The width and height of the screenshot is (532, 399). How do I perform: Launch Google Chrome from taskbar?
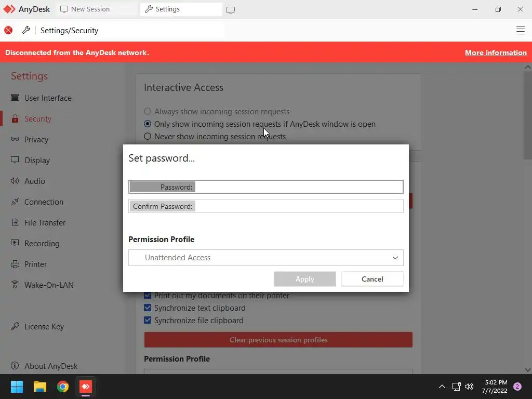click(63, 387)
